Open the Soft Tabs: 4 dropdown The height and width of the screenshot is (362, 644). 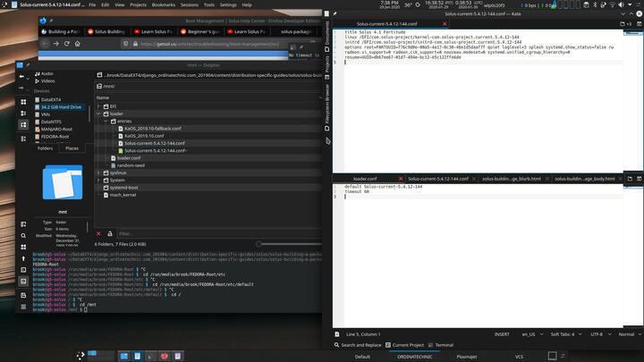click(566, 334)
